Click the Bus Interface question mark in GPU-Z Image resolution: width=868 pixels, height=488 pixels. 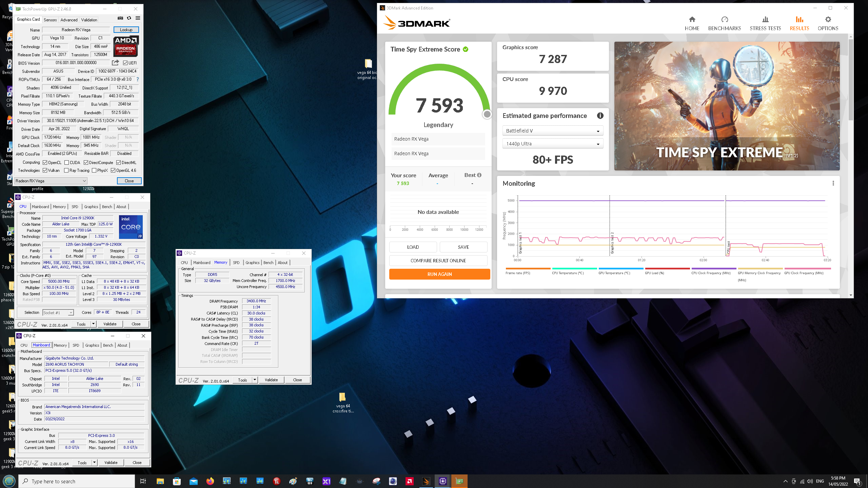click(x=137, y=79)
